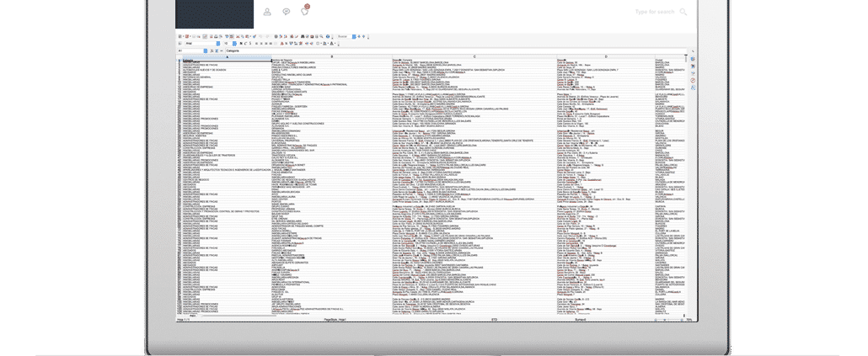Toggle Italic formatting
Image resolution: width=868 pixels, height=356 pixels.
point(246,43)
